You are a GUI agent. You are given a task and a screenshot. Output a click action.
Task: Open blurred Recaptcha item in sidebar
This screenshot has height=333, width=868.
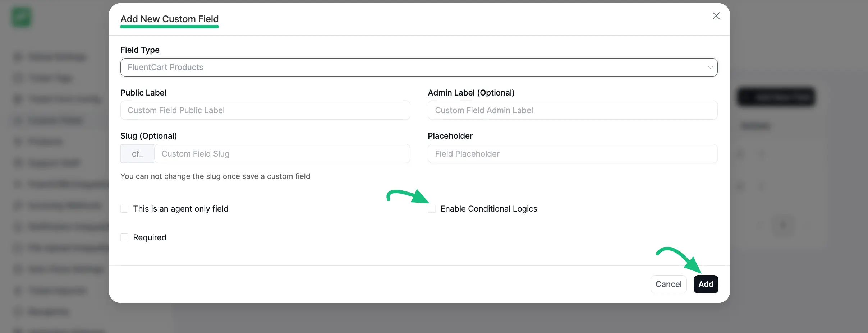48,311
